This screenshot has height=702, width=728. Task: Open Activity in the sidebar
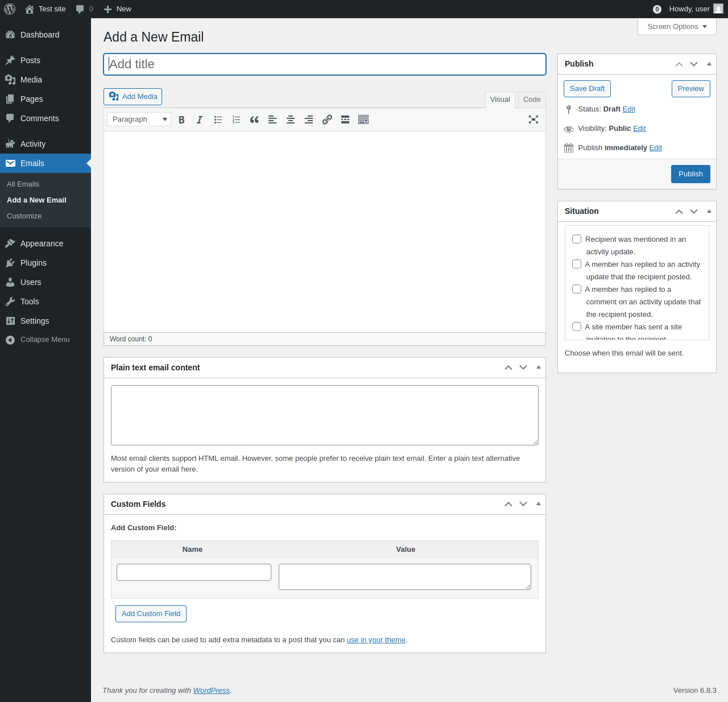click(45, 144)
